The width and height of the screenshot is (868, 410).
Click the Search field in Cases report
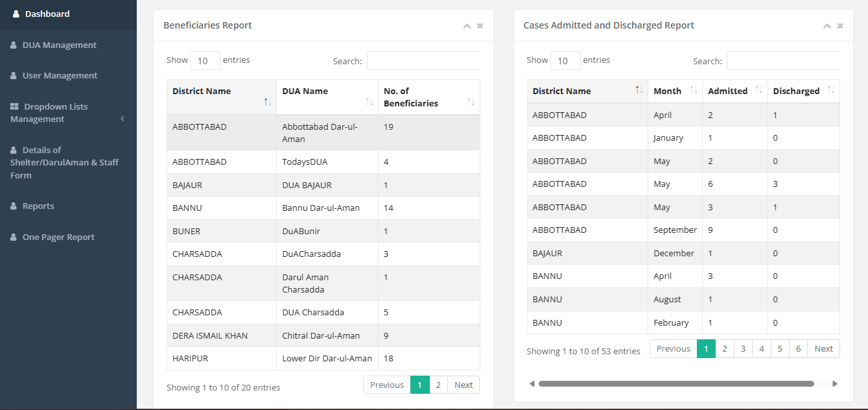point(783,60)
